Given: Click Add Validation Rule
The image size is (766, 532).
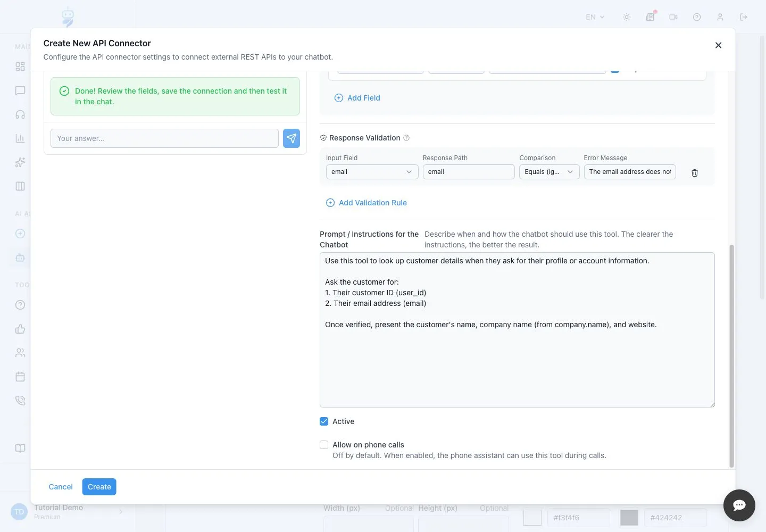Looking at the screenshot, I should pos(366,203).
